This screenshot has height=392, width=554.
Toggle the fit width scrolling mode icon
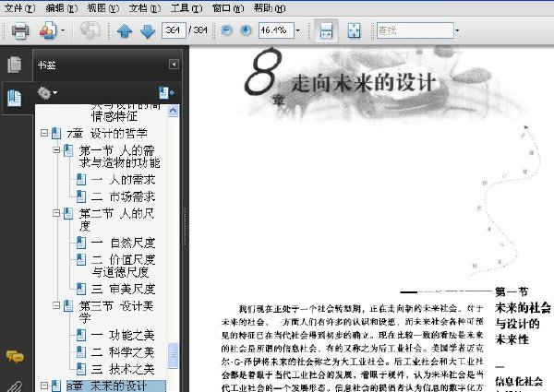coord(326,30)
